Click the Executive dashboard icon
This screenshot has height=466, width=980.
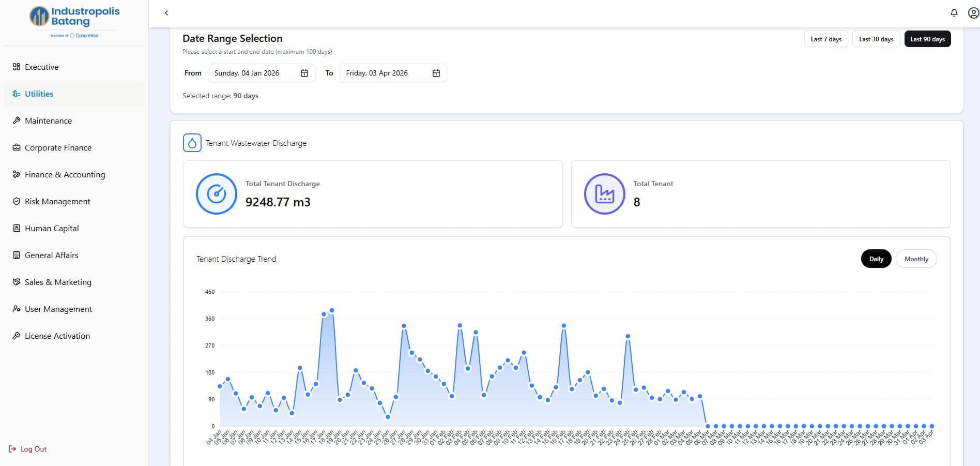tap(17, 67)
